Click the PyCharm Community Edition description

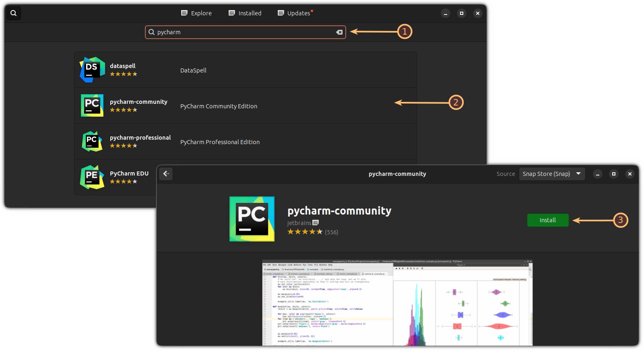pyautogui.click(x=219, y=106)
